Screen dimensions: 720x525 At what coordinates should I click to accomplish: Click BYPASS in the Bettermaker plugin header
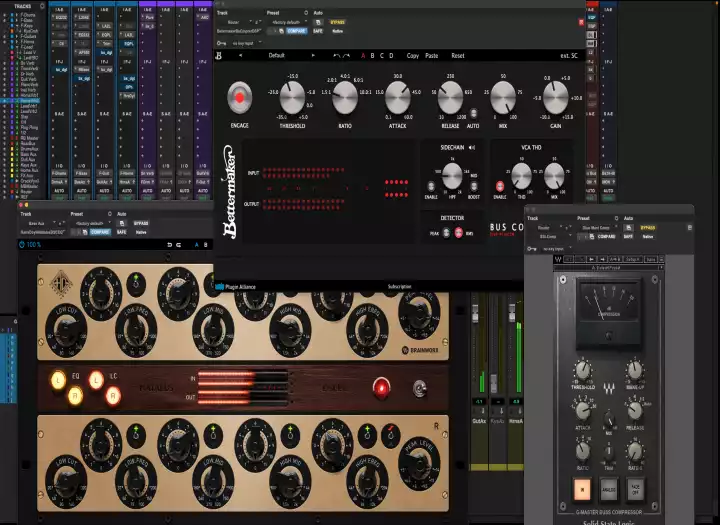(338, 22)
